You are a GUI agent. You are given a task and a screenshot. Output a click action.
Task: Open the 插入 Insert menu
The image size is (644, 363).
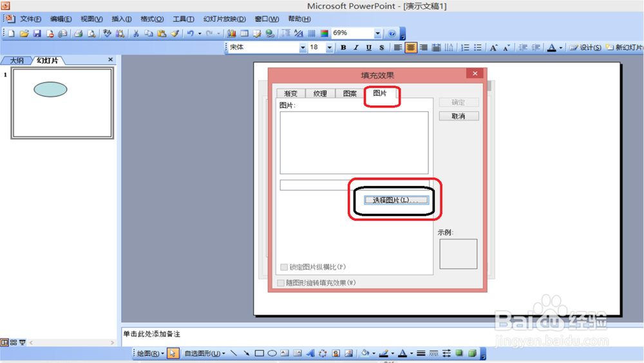click(122, 19)
